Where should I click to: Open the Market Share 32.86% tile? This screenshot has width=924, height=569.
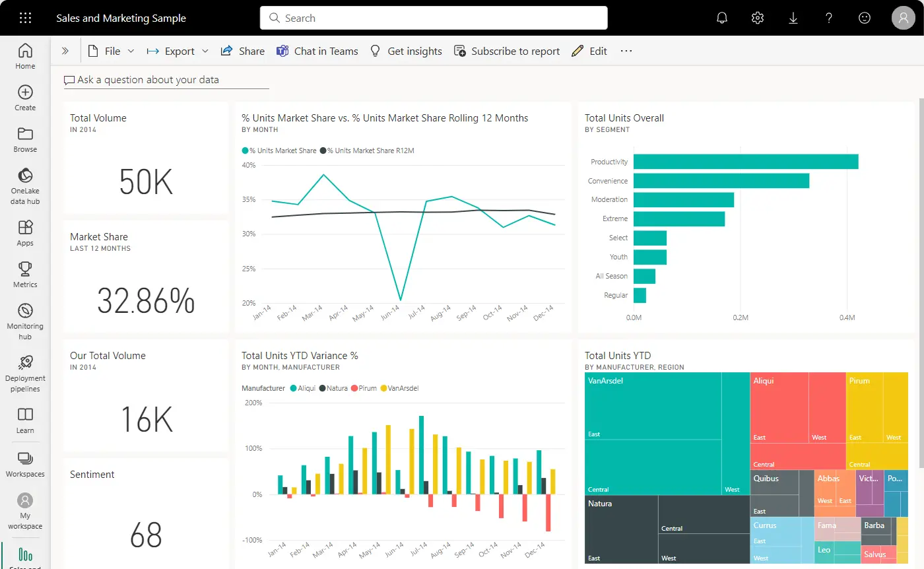click(146, 277)
